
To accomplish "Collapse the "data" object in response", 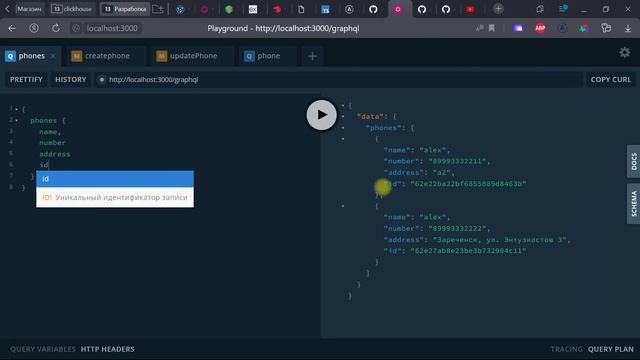I will [343, 117].
